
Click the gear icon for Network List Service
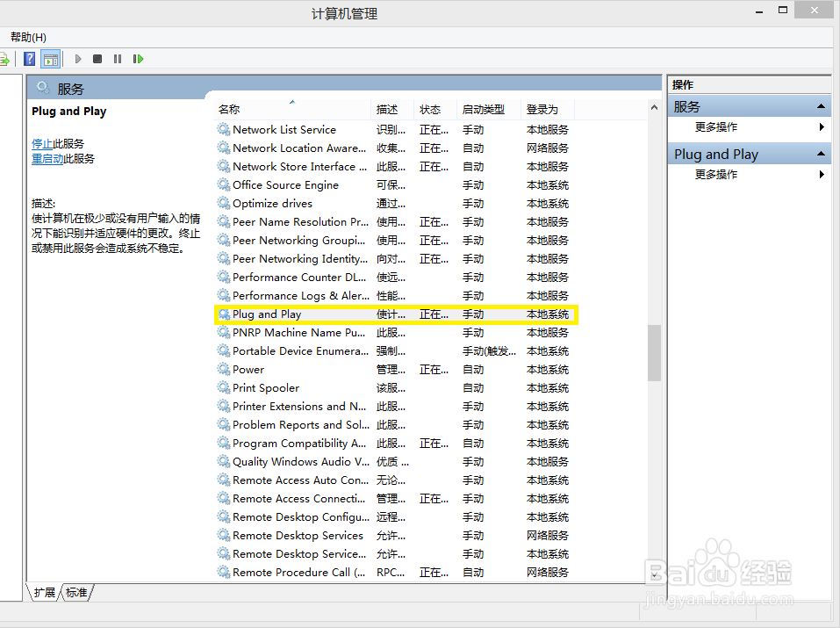tap(224, 129)
